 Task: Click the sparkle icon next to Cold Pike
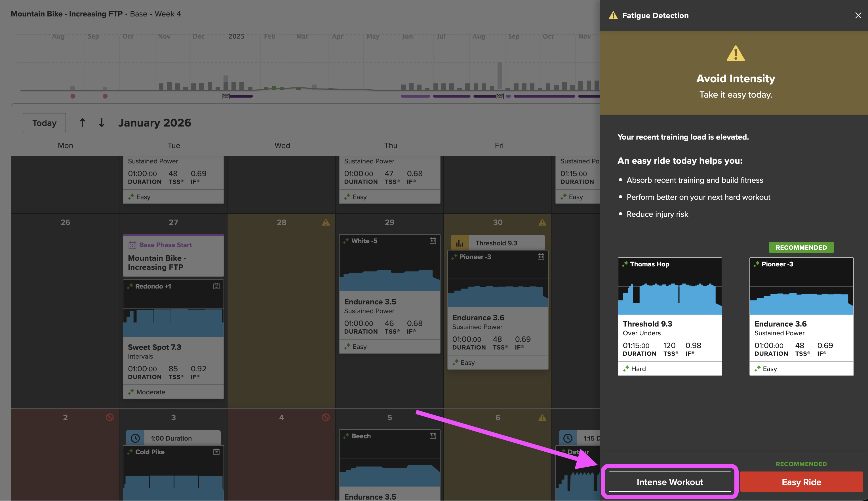pyautogui.click(x=130, y=452)
